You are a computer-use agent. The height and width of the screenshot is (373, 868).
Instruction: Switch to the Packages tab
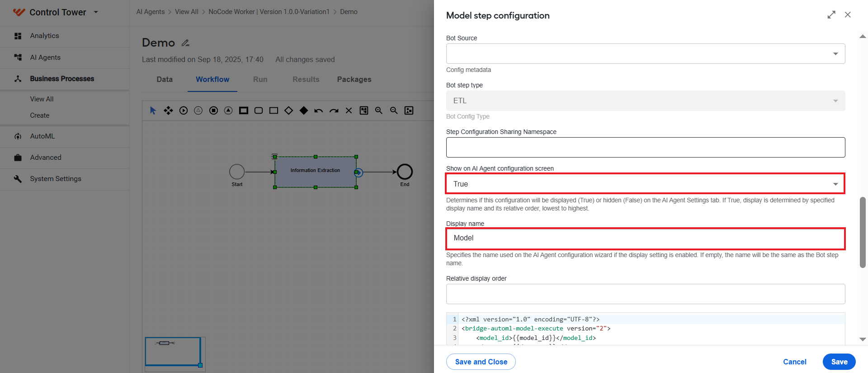click(354, 79)
